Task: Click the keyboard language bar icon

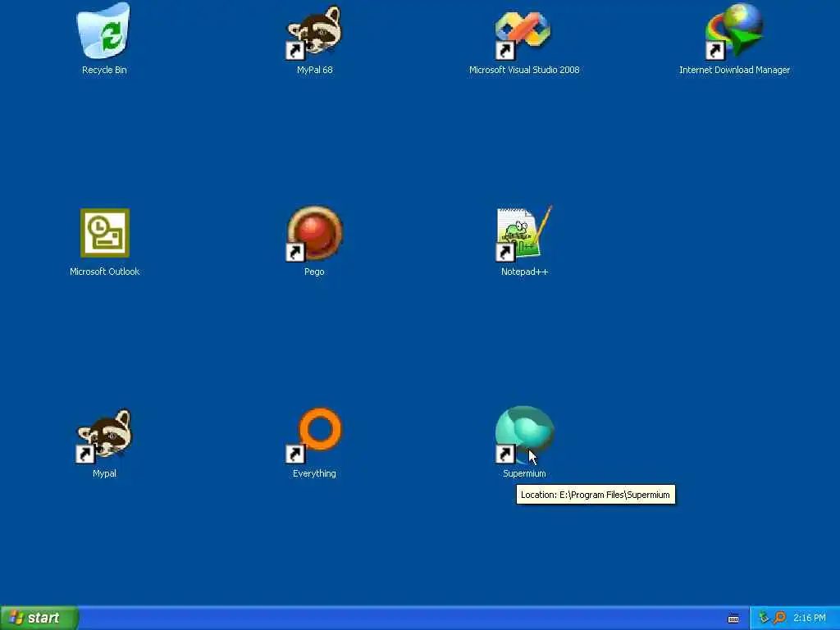Action: click(733, 619)
